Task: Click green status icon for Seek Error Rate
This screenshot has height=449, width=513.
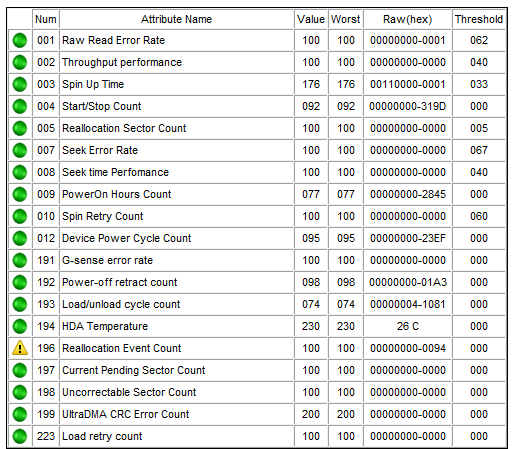Action: [20, 150]
